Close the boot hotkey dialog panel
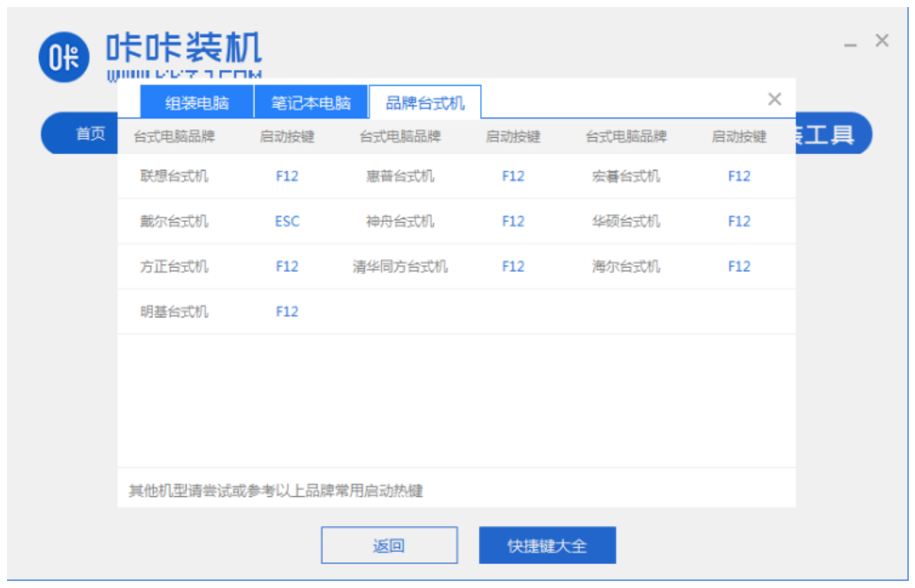 click(774, 99)
